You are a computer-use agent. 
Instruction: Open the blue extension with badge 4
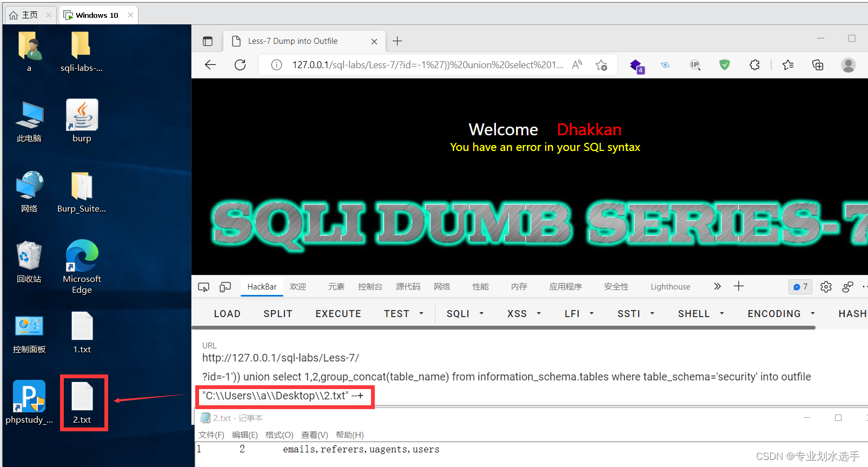(637, 66)
